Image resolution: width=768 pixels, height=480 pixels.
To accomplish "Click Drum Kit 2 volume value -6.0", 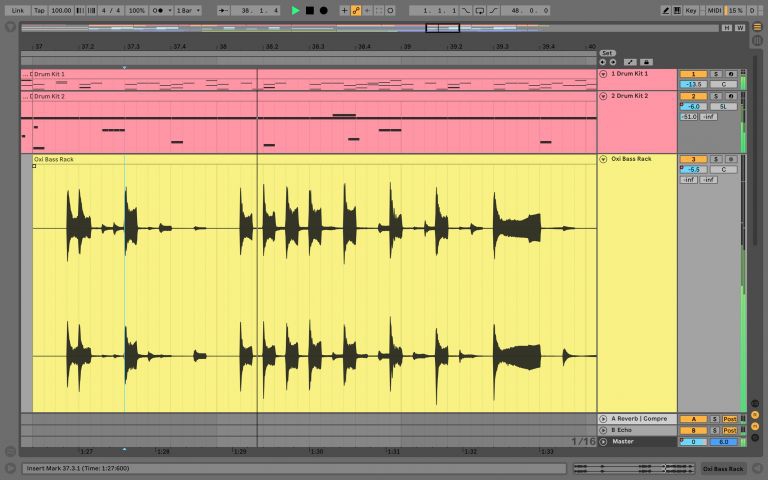I will [694, 106].
